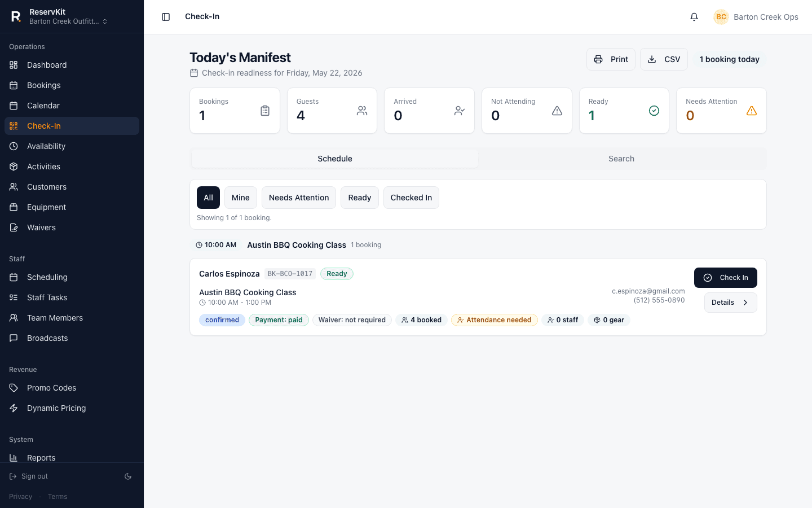Print today's manifest

point(611,59)
